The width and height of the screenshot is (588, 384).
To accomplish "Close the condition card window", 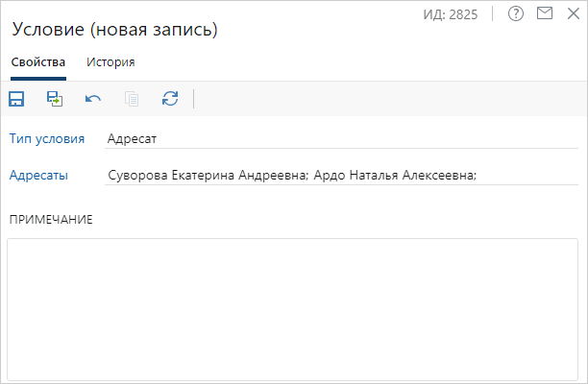I will click(573, 14).
